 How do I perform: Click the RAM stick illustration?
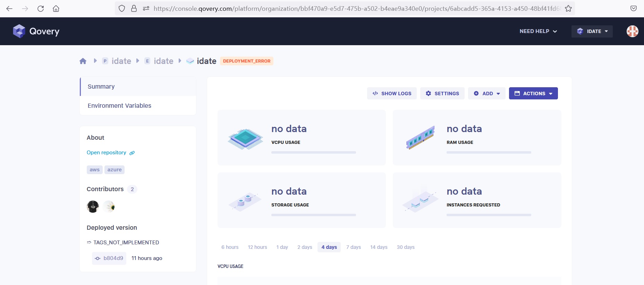421,138
